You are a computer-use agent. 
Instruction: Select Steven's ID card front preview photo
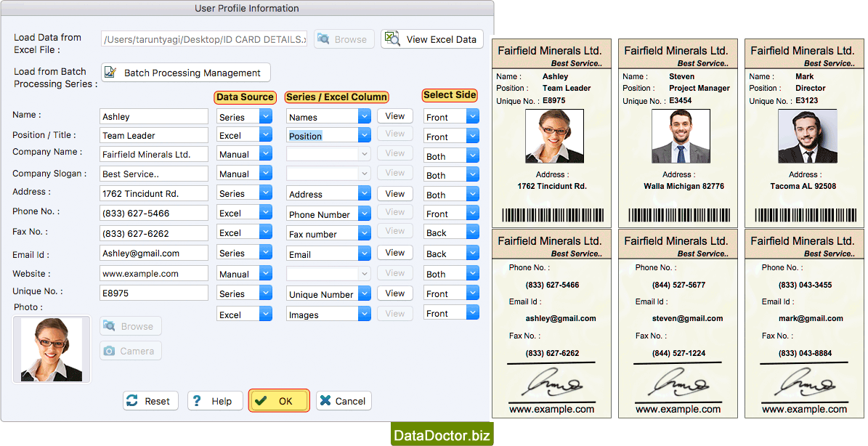coord(681,136)
